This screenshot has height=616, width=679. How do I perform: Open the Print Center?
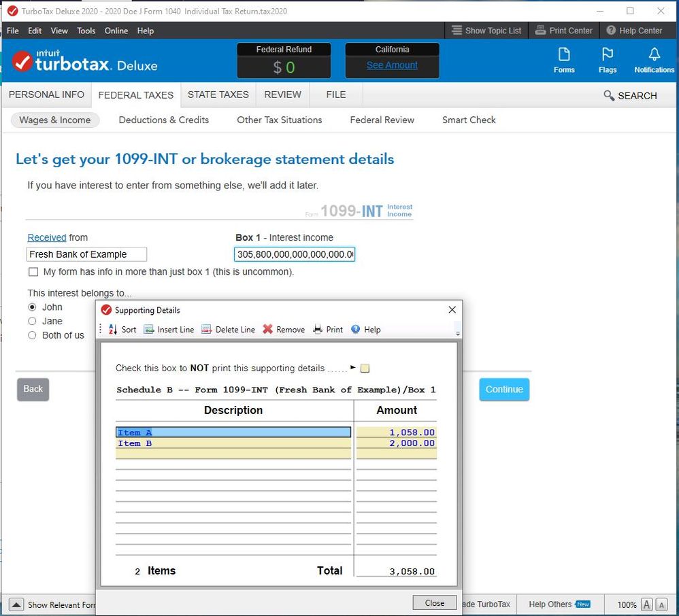click(563, 31)
